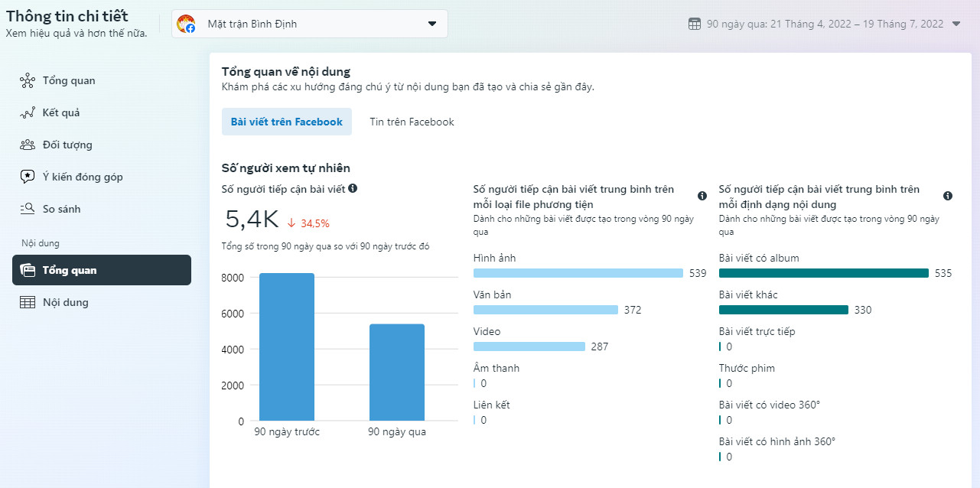
Task: Select the highlighted Tổng quan content item
Action: (x=102, y=270)
